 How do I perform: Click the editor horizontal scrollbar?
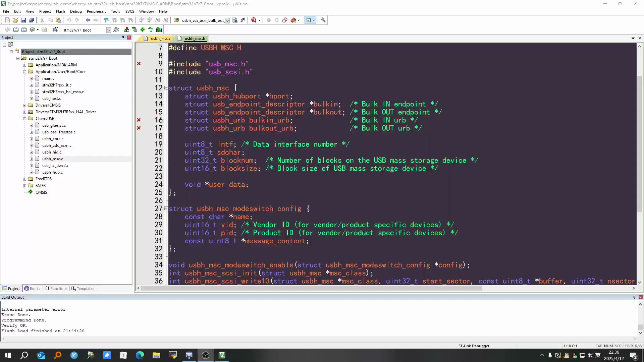click(x=312, y=288)
